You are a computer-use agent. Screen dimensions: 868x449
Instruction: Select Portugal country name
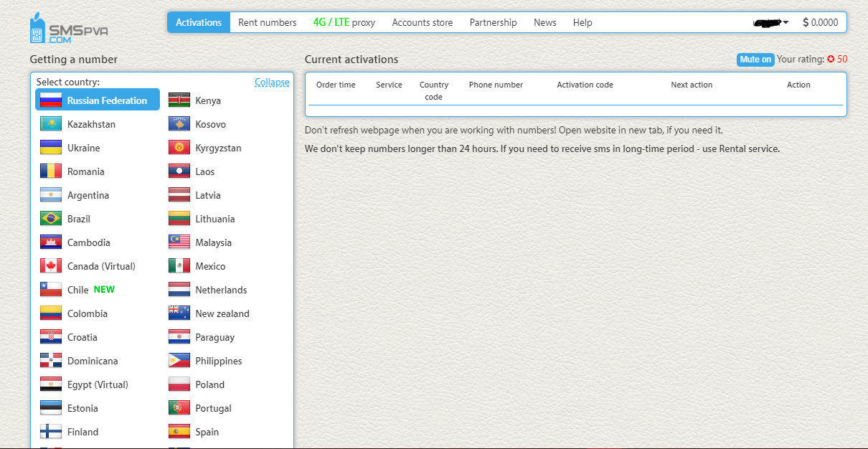pos(213,408)
